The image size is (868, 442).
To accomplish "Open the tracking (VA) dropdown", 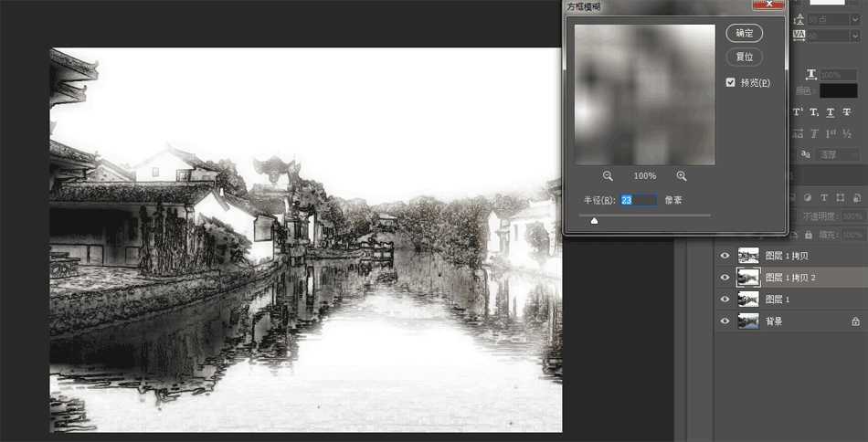I will tap(854, 36).
